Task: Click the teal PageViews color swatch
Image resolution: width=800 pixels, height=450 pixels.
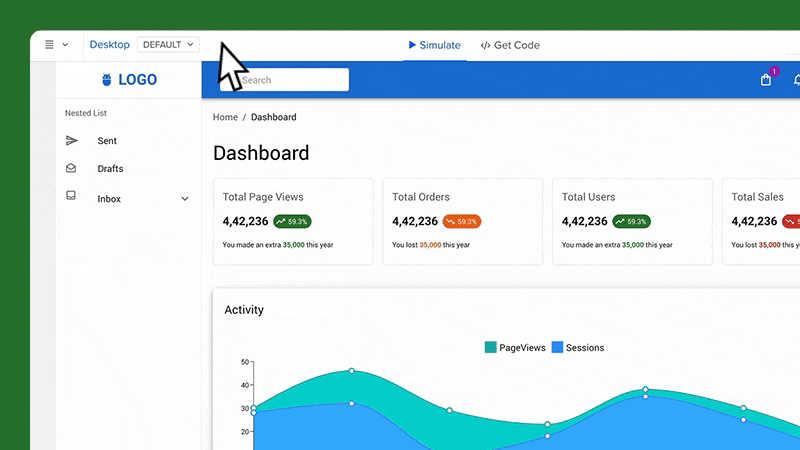Action: (x=491, y=348)
